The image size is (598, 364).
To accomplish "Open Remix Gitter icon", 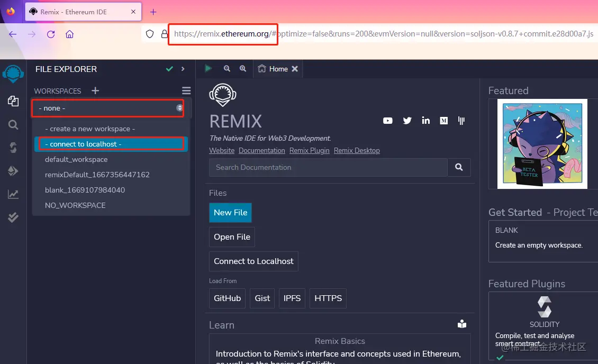I will (461, 121).
